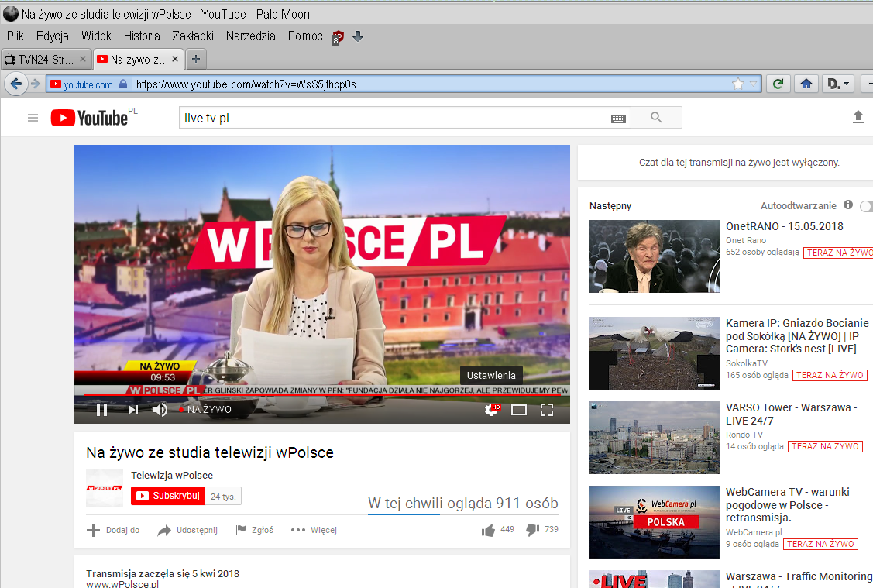Screen dimensions: 873x588
Task: Enter fullscreen with the player icon
Action: coord(547,410)
